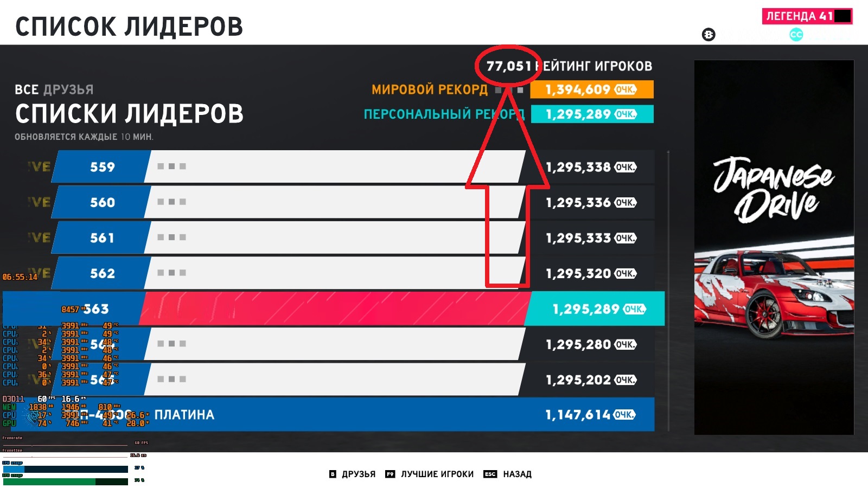This screenshot has width=868, height=488.
Task: Click the cyan CC crew credits icon
Action: pos(796,35)
